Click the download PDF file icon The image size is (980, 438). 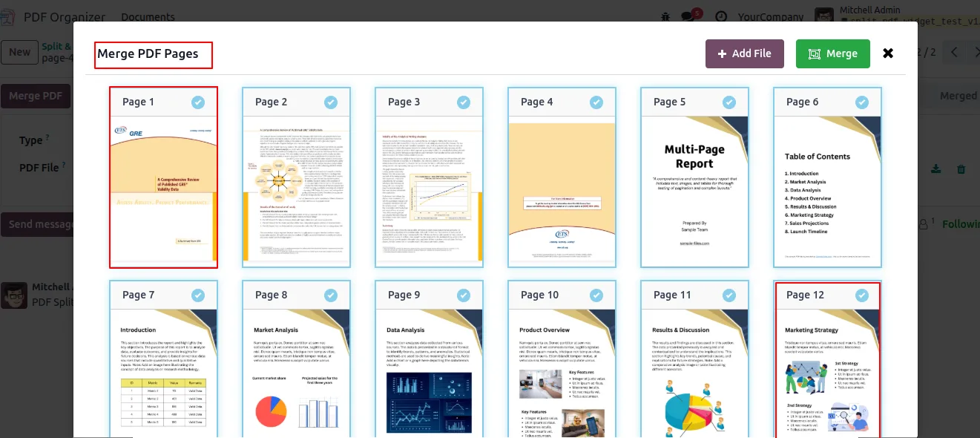coord(936,169)
